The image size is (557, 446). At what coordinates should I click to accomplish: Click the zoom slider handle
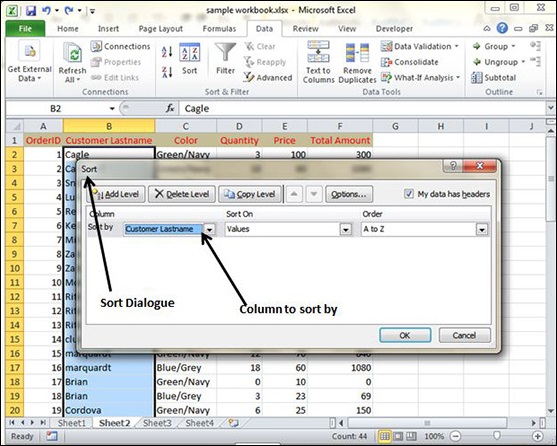pos(497,436)
